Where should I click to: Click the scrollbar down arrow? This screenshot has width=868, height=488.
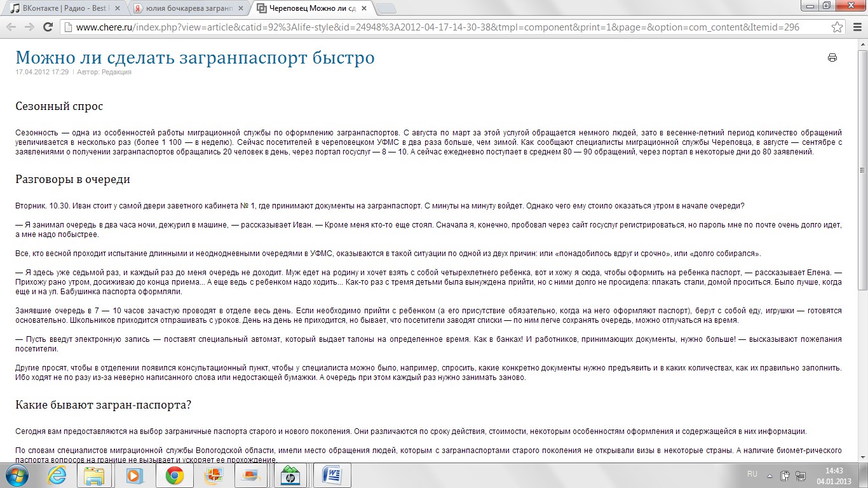(x=862, y=457)
